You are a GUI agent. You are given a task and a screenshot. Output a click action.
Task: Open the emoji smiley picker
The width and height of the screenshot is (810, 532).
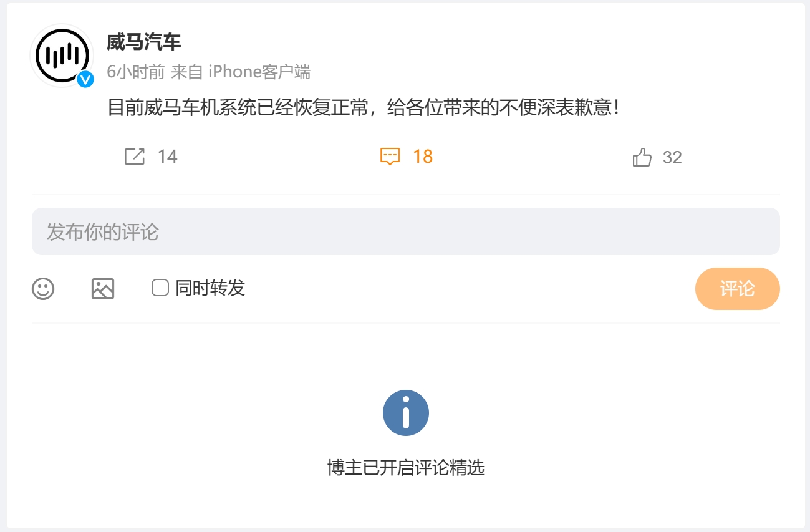(43, 289)
